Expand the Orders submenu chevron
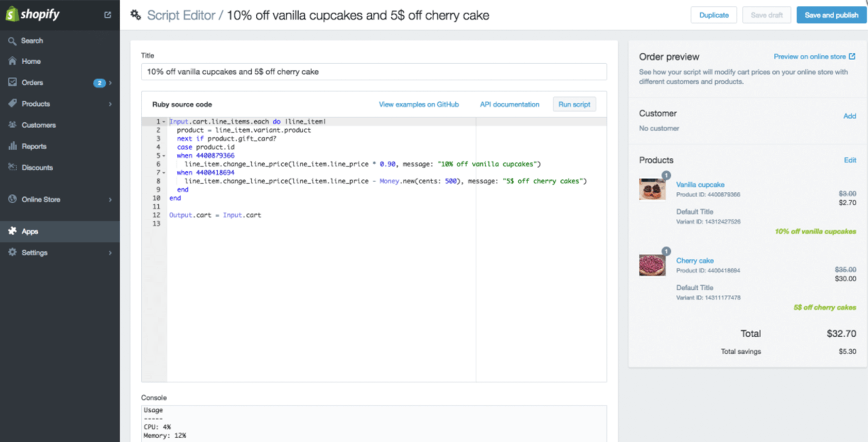 pos(110,83)
